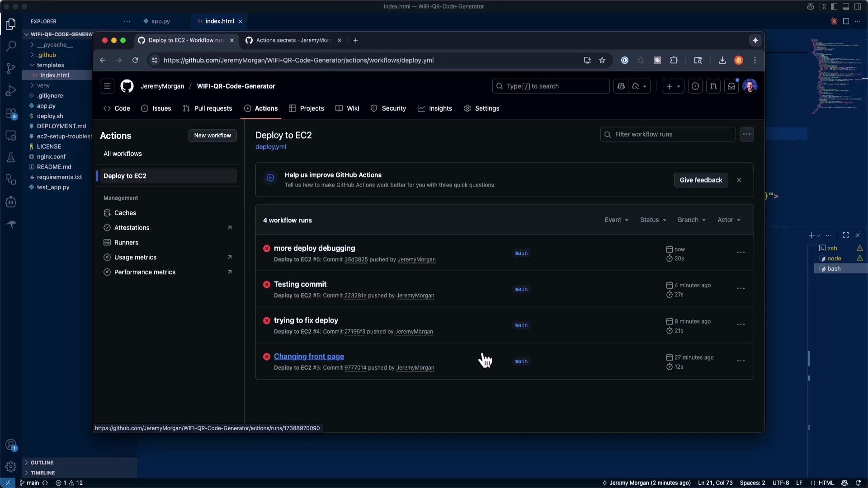
Task: Select All workflows in sidebar
Action: [x=123, y=154]
